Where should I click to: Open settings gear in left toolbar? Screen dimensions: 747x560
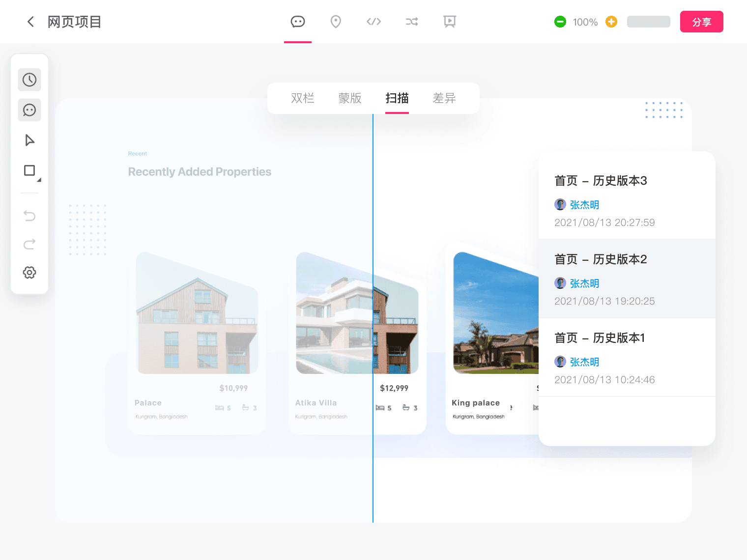click(x=29, y=273)
